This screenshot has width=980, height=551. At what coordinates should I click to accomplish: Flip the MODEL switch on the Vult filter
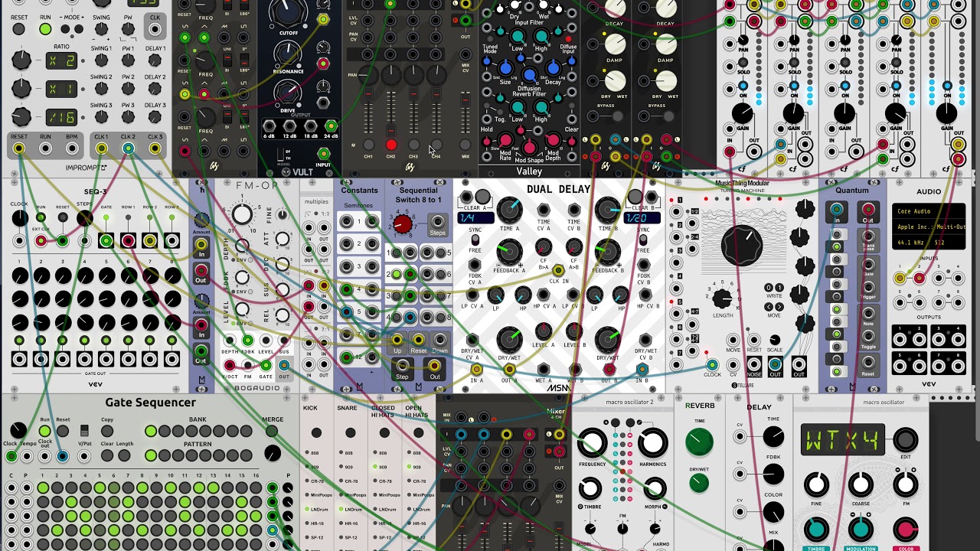tap(279, 154)
